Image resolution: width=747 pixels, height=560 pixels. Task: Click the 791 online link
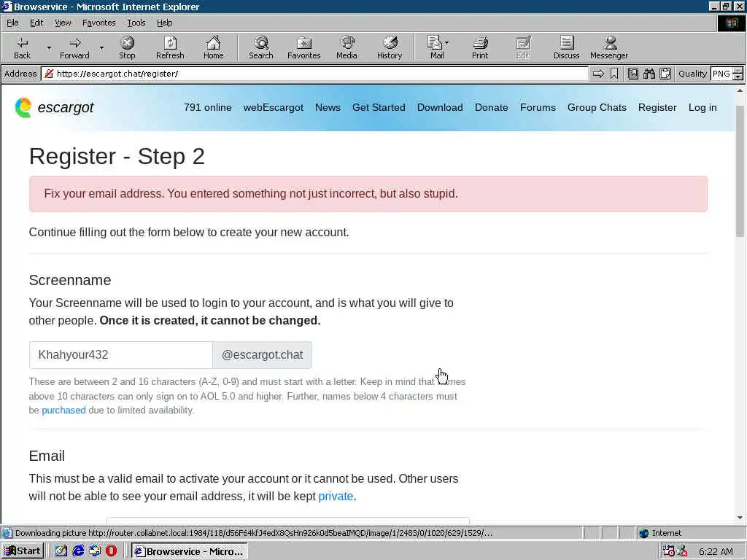(208, 108)
